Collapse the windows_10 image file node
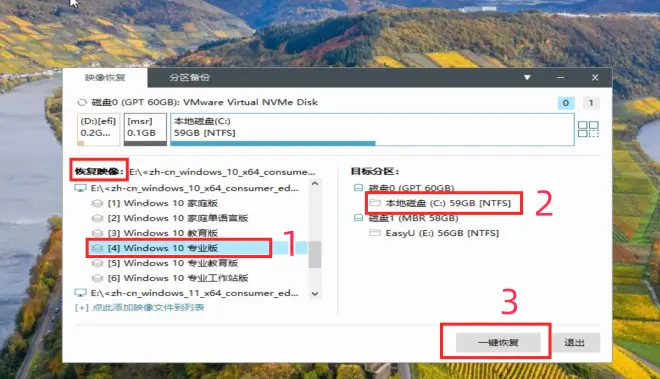 194,188
